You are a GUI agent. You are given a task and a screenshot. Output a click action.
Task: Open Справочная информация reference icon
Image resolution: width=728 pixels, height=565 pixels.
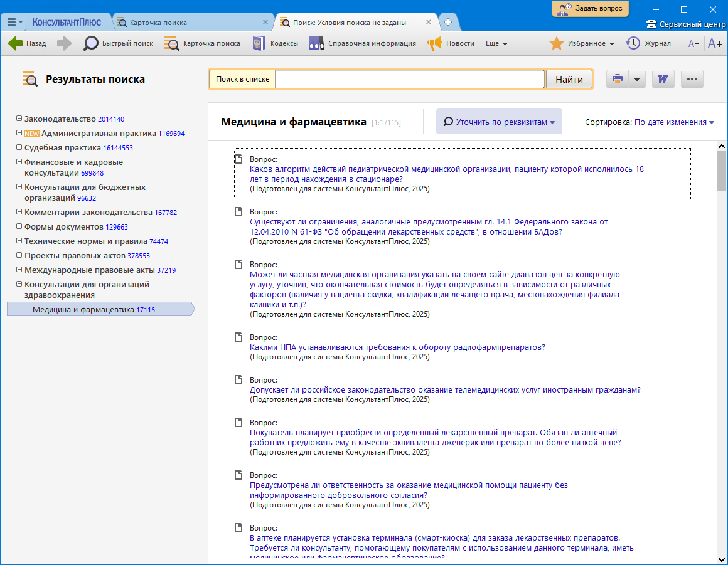coord(316,43)
